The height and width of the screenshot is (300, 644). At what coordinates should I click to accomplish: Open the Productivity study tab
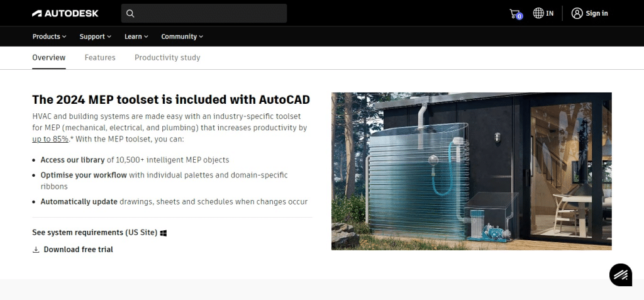(x=167, y=57)
